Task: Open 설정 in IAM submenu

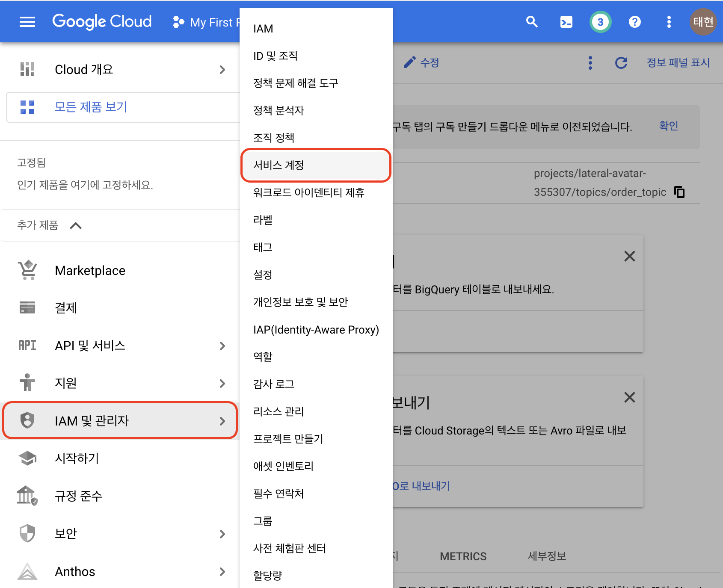Action: tap(316, 275)
